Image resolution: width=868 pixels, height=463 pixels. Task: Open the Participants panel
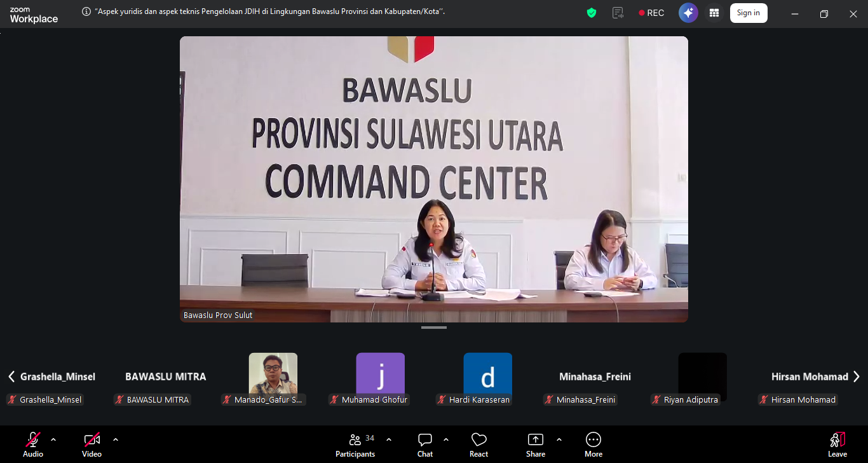click(355, 445)
